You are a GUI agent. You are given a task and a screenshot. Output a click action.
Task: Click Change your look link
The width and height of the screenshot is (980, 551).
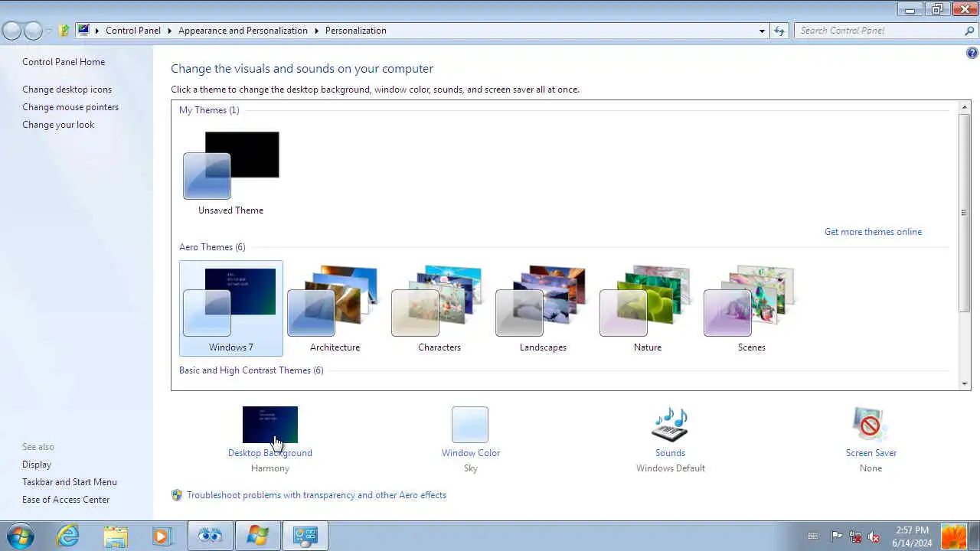click(58, 125)
